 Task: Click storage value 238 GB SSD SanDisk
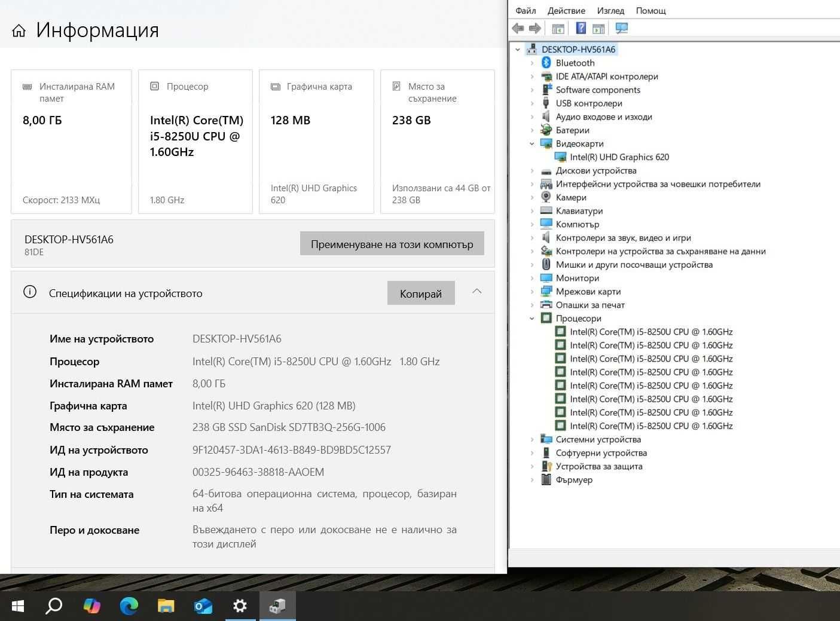[289, 427]
